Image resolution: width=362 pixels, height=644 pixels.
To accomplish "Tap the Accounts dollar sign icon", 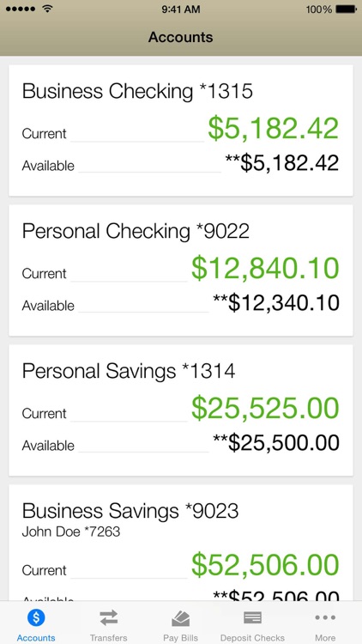I will 36,617.
